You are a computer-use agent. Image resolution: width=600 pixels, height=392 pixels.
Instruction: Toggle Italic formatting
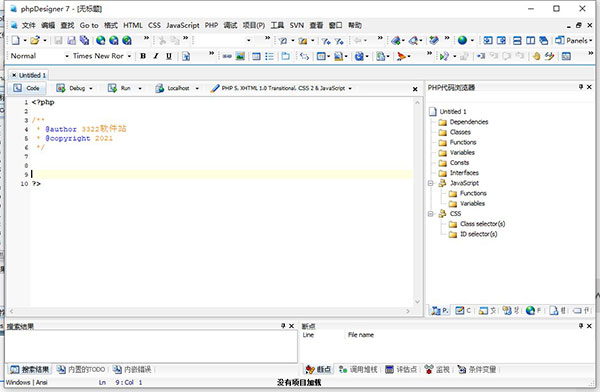156,56
